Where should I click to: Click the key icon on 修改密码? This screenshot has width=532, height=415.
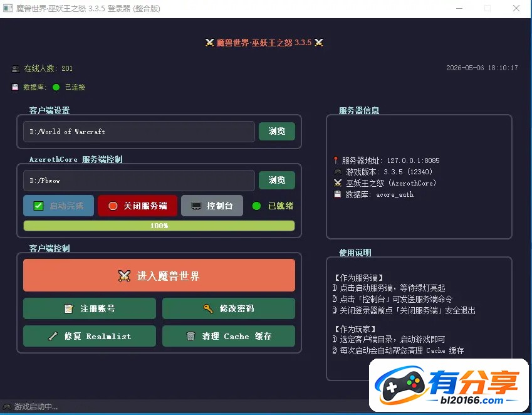(208, 308)
